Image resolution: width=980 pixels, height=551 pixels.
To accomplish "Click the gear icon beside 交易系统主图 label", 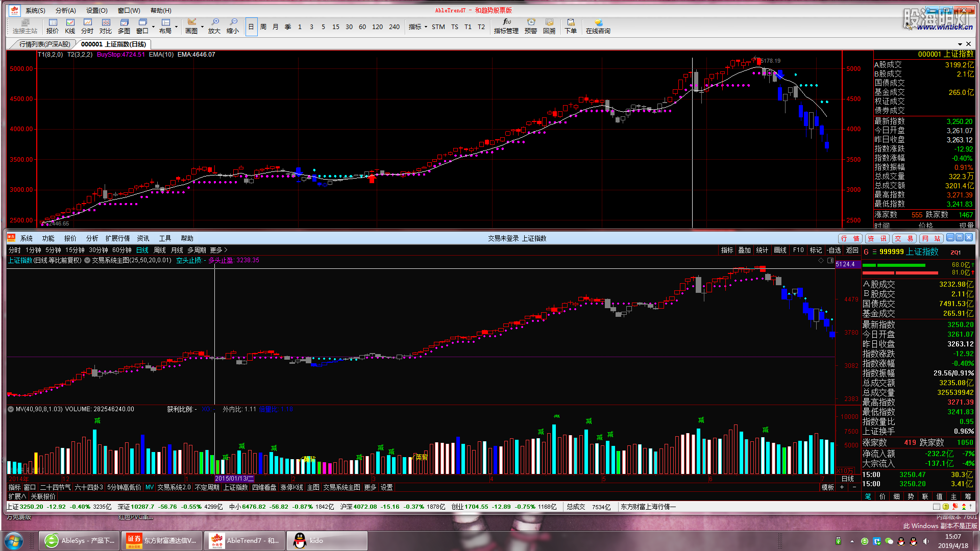I will [87, 260].
